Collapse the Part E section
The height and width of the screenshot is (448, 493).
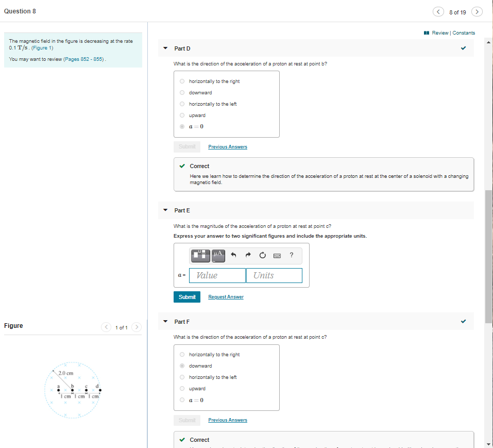(x=165, y=210)
